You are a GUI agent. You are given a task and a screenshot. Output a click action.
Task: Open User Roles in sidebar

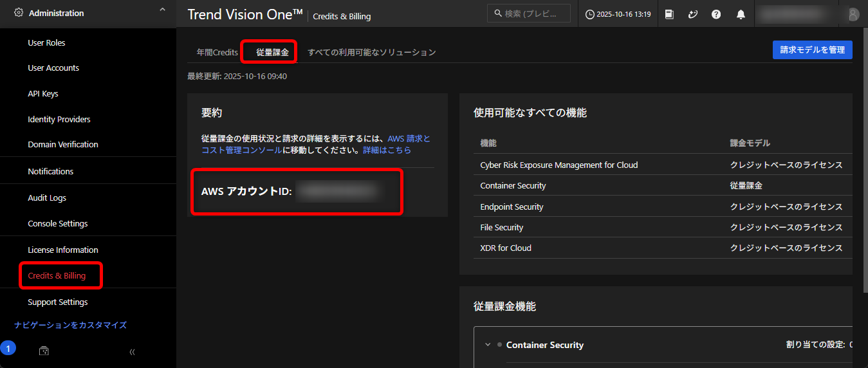point(46,42)
